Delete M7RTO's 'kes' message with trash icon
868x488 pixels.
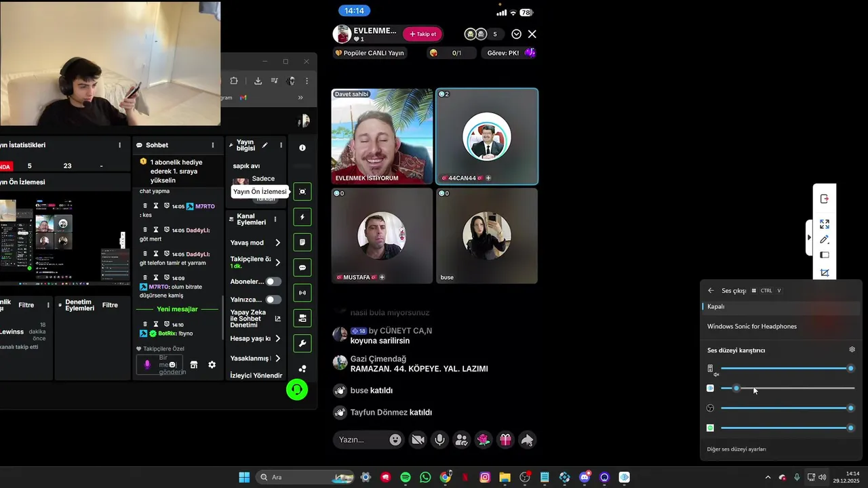click(x=145, y=206)
